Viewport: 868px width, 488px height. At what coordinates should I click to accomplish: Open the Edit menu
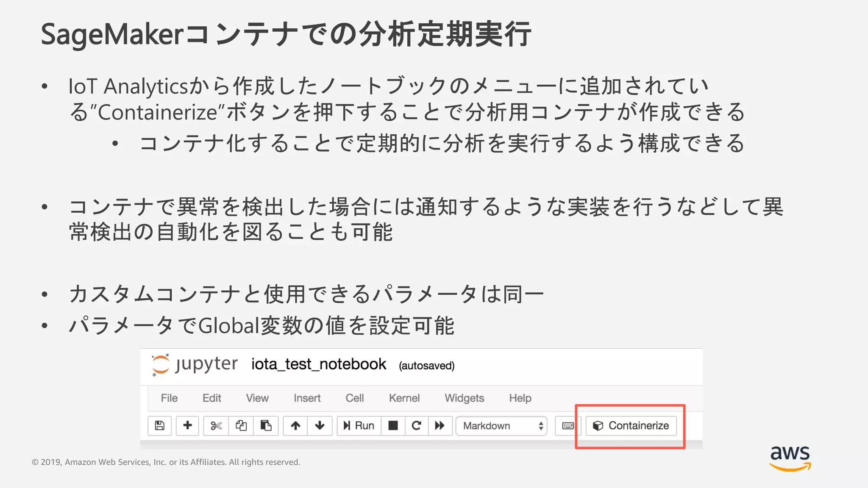[x=211, y=398]
